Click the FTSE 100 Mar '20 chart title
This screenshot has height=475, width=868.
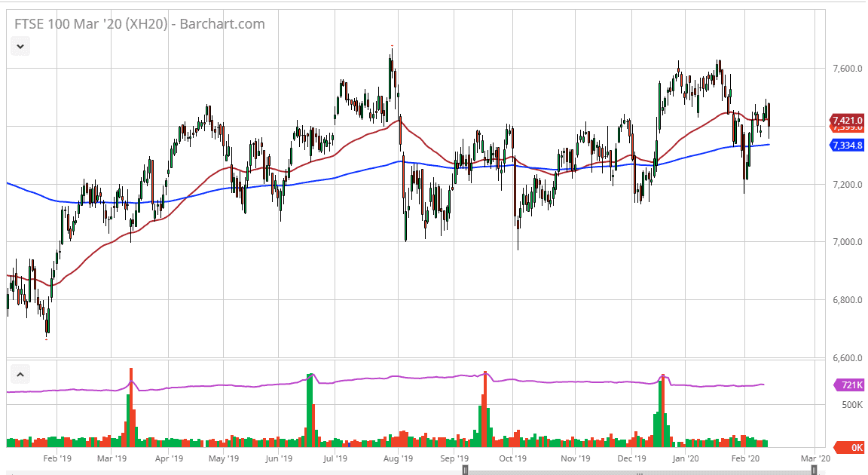pyautogui.click(x=90, y=23)
